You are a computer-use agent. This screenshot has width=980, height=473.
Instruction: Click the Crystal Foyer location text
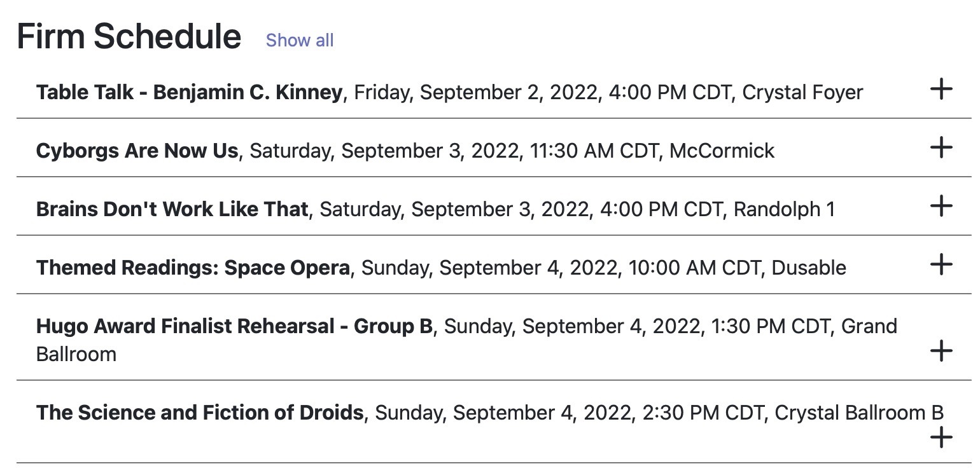click(802, 92)
